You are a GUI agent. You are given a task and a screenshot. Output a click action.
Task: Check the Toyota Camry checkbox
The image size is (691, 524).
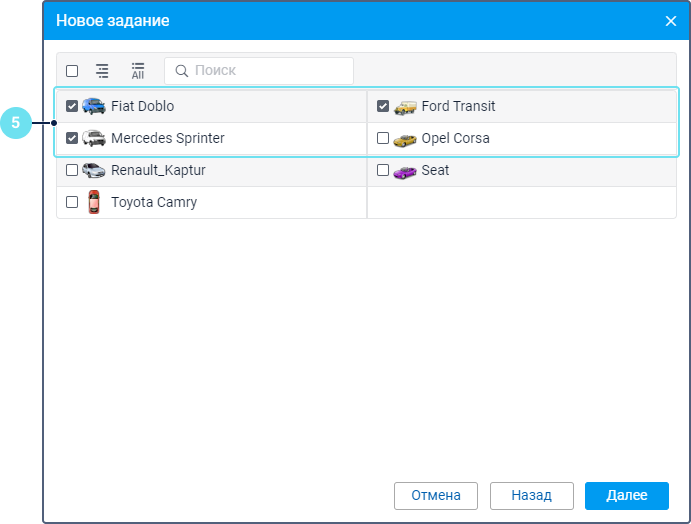click(72, 202)
